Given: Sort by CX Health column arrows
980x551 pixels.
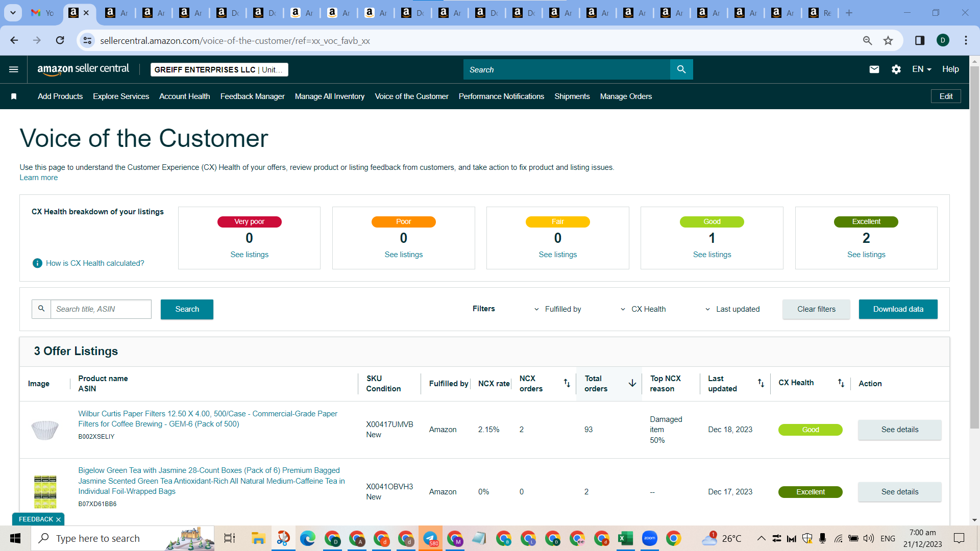Looking at the screenshot, I should click(x=841, y=383).
